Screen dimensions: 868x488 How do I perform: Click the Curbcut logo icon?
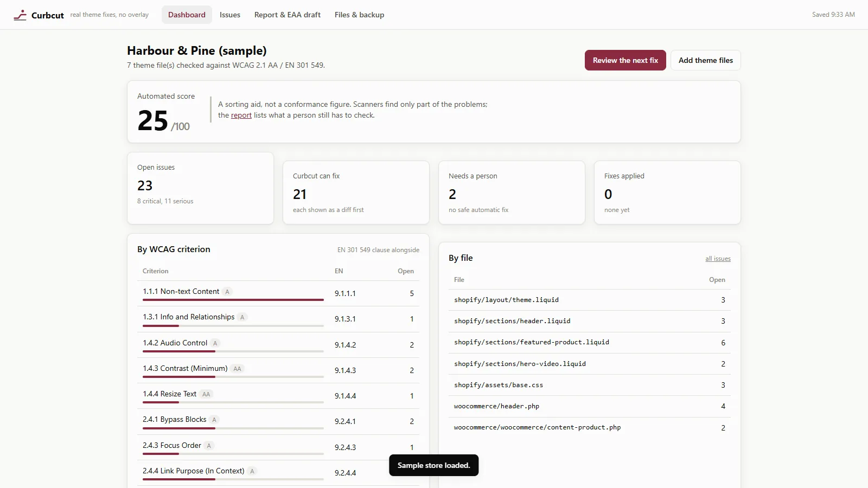20,15
